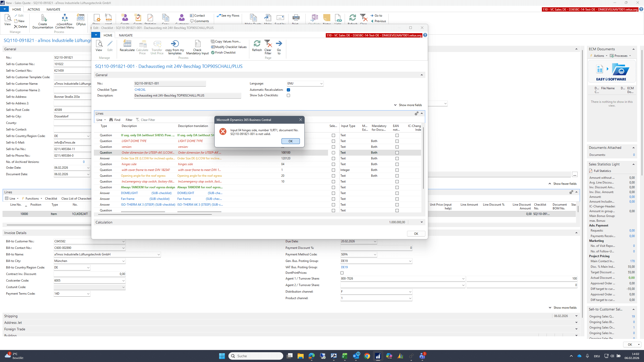Open the Language ENU dropdown

[x=321, y=84]
